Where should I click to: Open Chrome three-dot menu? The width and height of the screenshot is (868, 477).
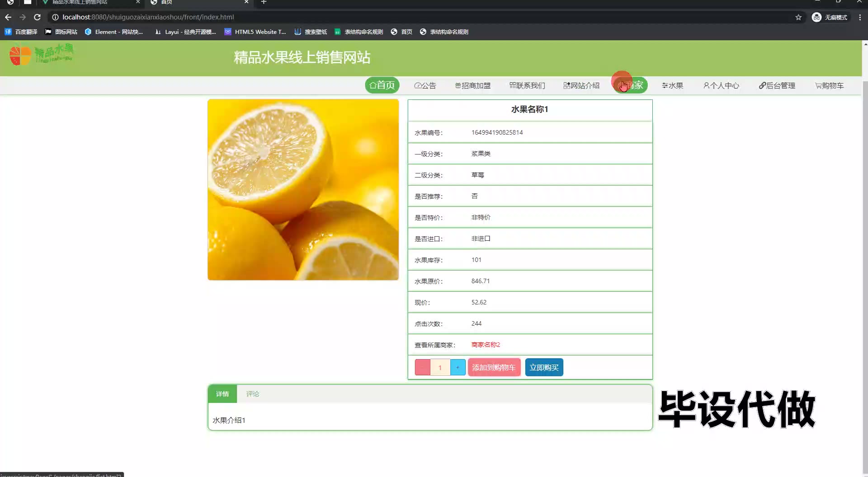860,17
